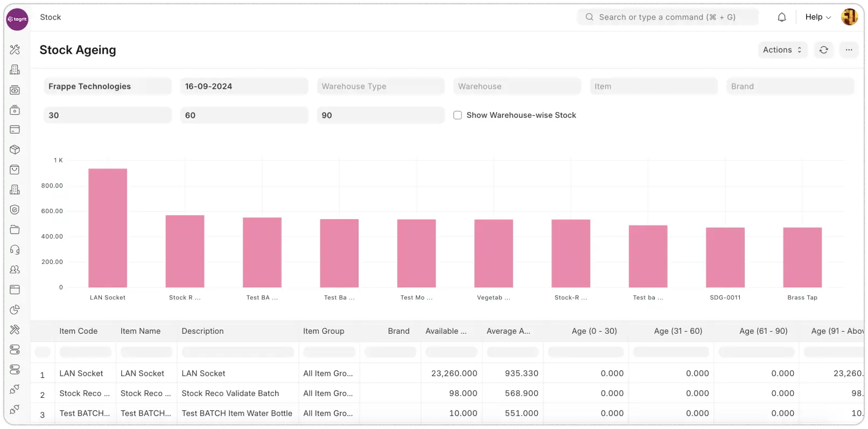Open the pie chart sidebar icon
868x429 pixels.
pos(15,310)
